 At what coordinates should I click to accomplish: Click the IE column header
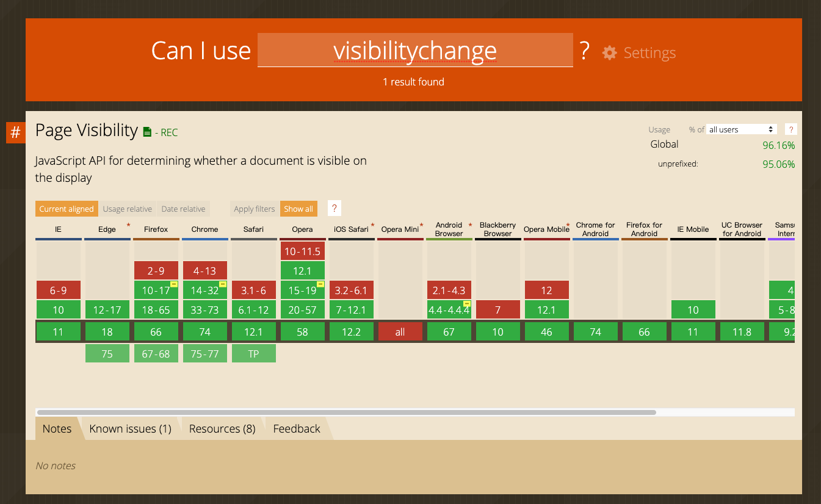(x=58, y=229)
